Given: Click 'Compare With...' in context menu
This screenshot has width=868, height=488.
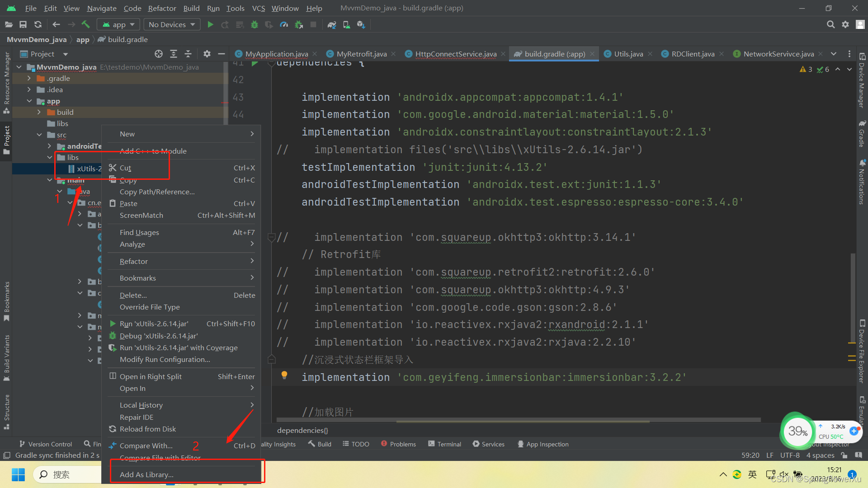Looking at the screenshot, I should point(146,445).
